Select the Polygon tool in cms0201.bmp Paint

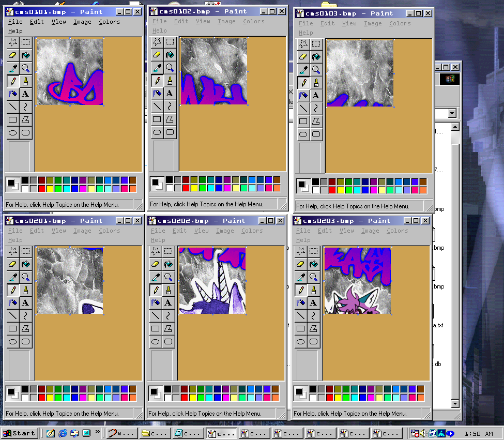(x=26, y=328)
